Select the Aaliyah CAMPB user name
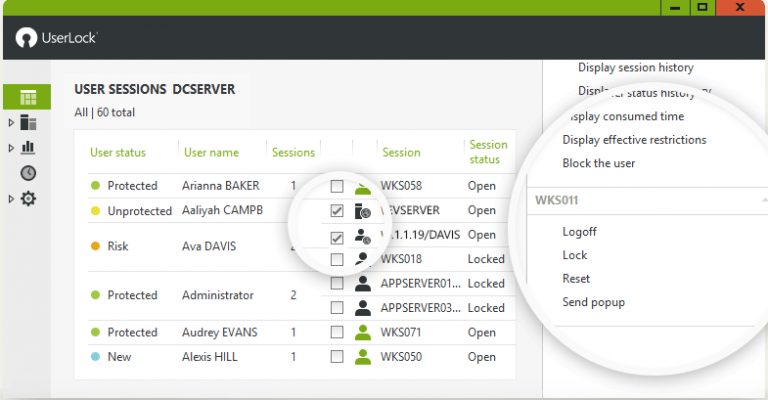 pos(222,211)
